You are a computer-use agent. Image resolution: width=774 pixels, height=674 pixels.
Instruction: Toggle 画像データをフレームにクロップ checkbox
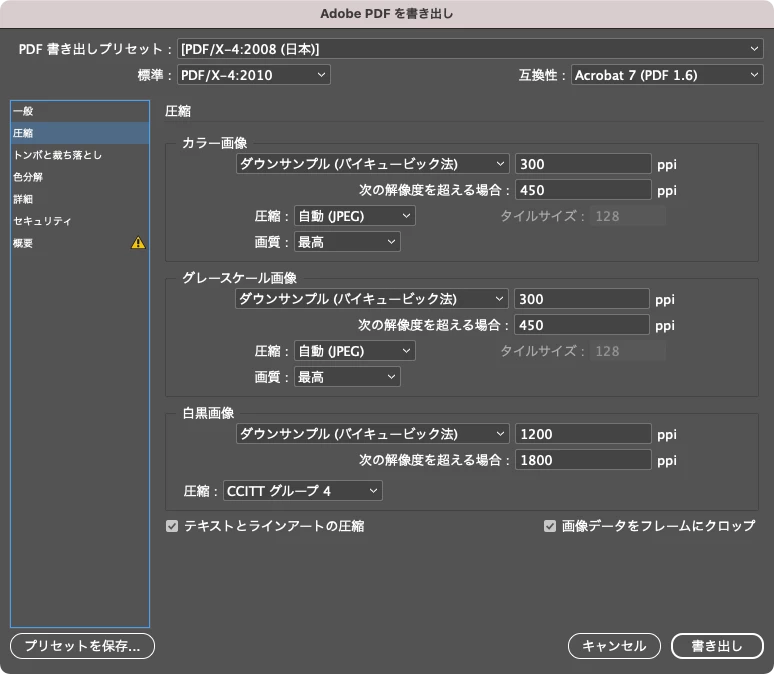tap(550, 526)
